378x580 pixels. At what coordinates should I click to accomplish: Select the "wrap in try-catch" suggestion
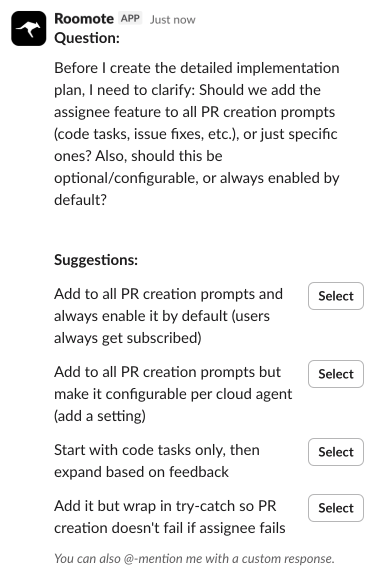336,508
